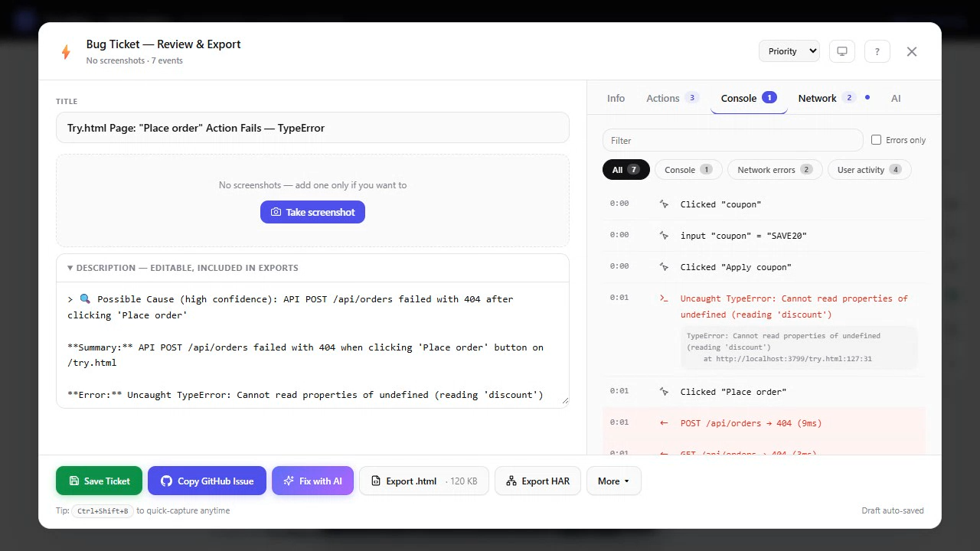Select the input "coupon" = "SAVE20" event
The height and width of the screenshot is (551, 980).
coord(743,236)
